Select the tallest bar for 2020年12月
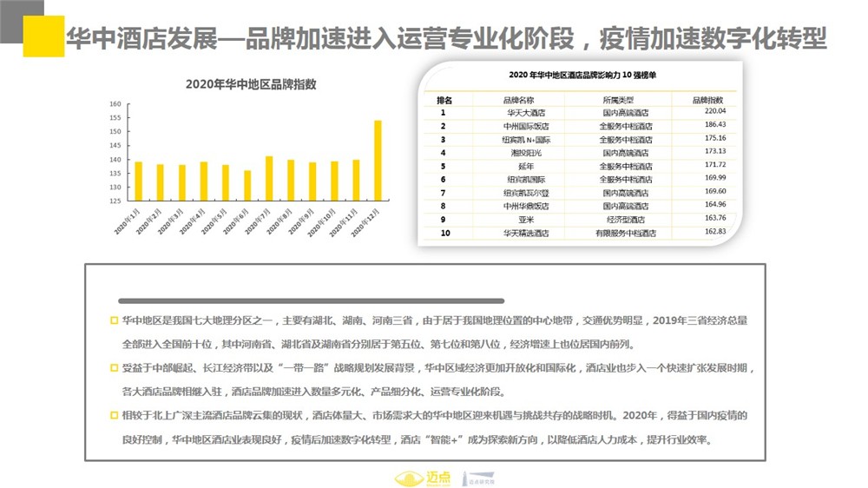 coord(378,161)
